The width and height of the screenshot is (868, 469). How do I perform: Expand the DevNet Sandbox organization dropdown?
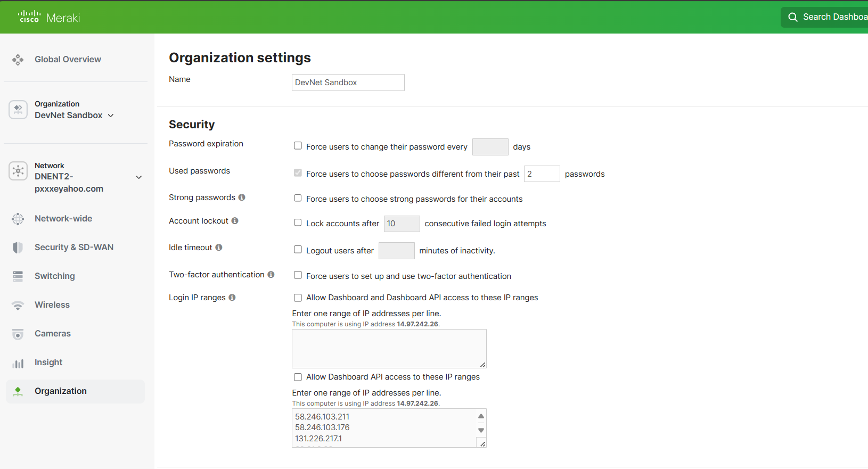tap(111, 116)
